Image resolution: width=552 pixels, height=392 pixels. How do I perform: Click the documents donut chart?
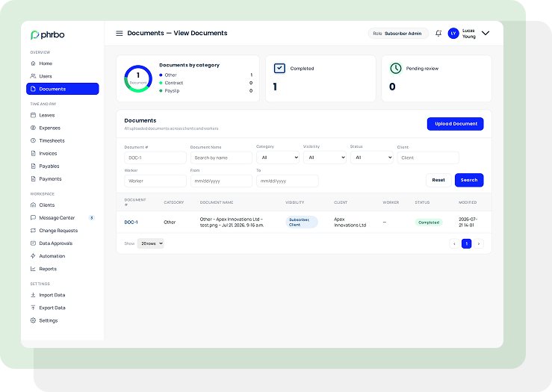(x=138, y=79)
